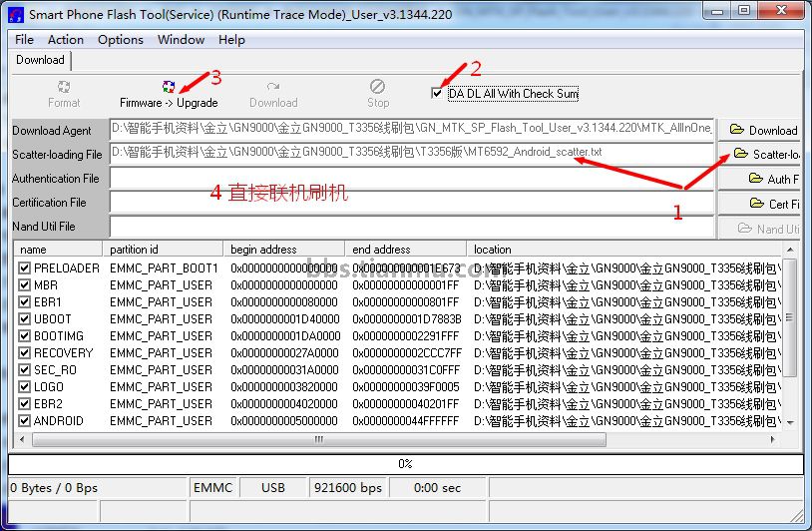812x531 pixels.
Task: Open the File menu
Action: [x=24, y=39]
